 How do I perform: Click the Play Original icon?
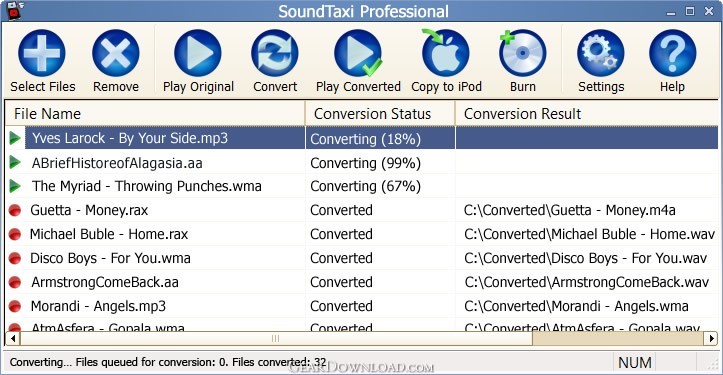198,53
